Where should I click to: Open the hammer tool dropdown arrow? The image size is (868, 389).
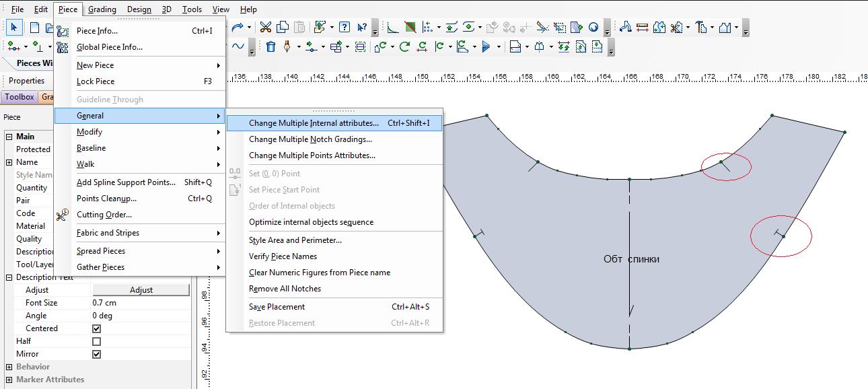(x=713, y=28)
